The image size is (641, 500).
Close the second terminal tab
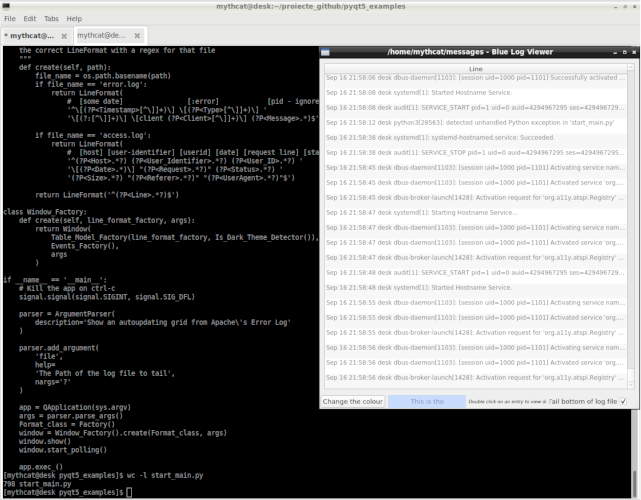tap(137, 36)
